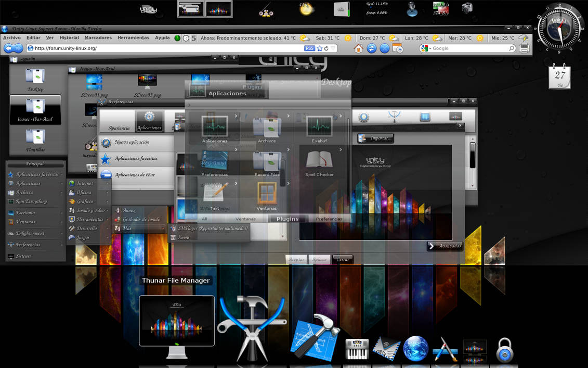588x368 pixels.
Task: Click the RSS feed badge in address bar
Action: (x=309, y=48)
